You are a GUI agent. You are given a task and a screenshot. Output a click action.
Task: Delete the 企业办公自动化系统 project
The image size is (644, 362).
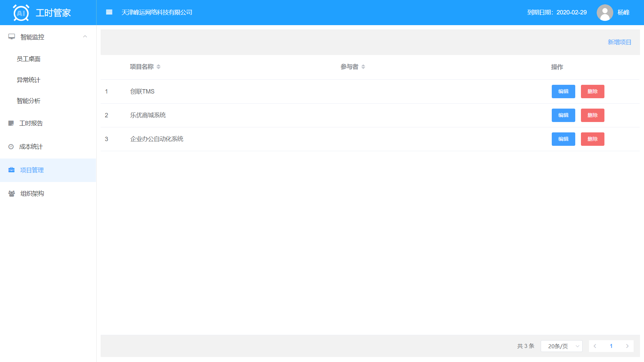pos(592,139)
